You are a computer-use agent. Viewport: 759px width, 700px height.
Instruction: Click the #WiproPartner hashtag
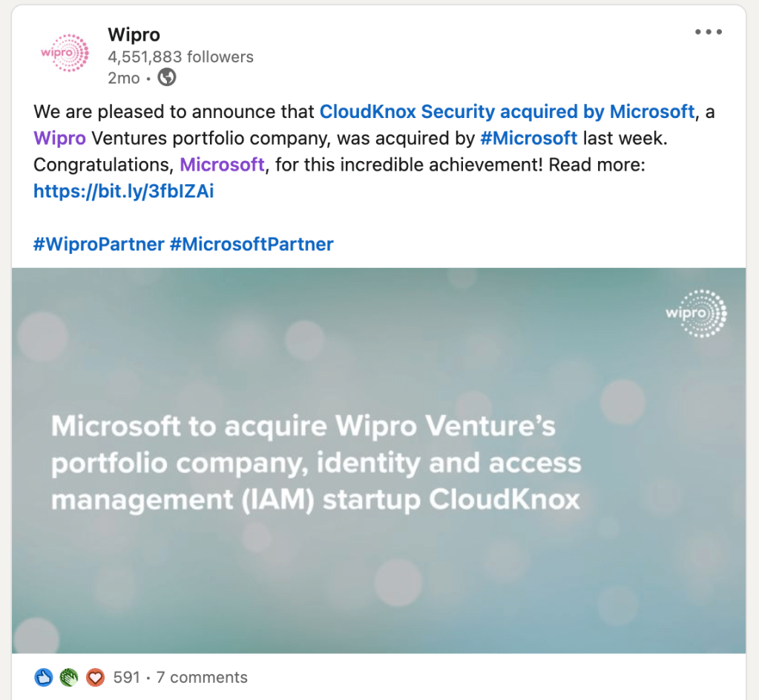(x=99, y=243)
